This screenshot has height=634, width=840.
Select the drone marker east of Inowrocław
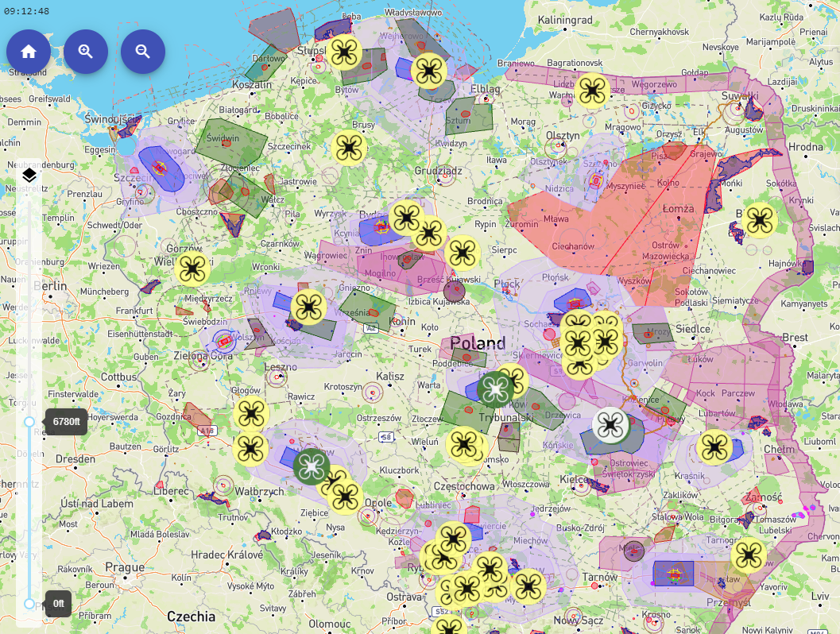pos(463,253)
